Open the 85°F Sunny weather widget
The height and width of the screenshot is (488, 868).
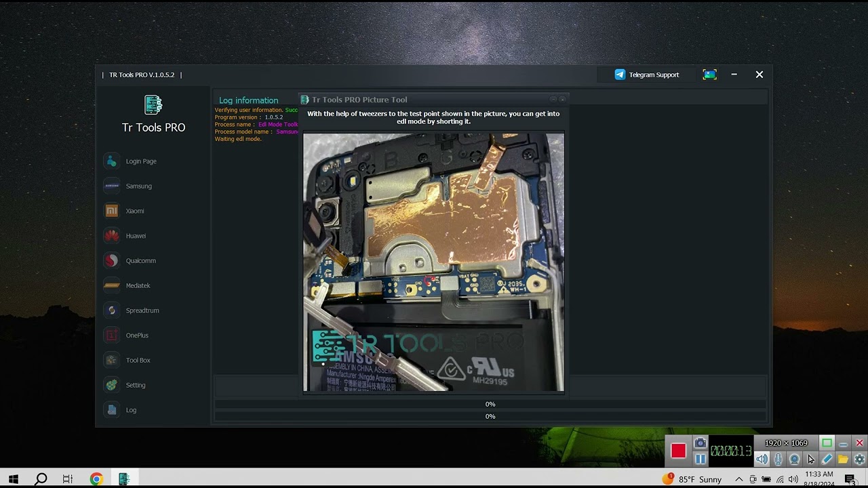pyautogui.click(x=692, y=479)
